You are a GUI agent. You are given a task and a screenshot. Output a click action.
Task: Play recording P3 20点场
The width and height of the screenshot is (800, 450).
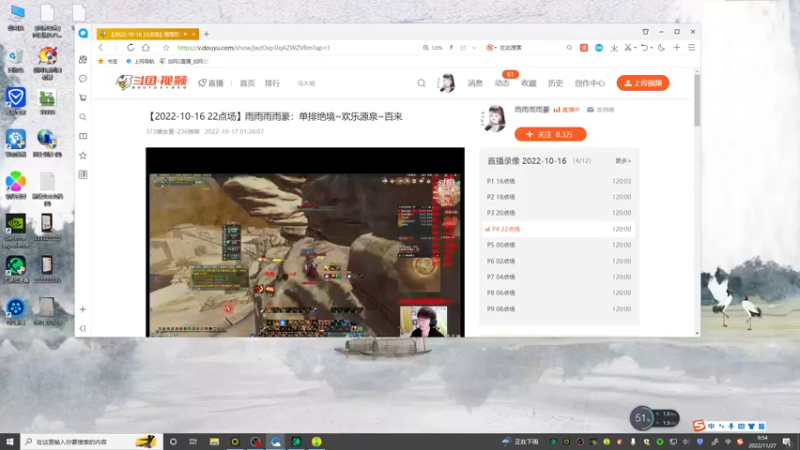[559, 213]
